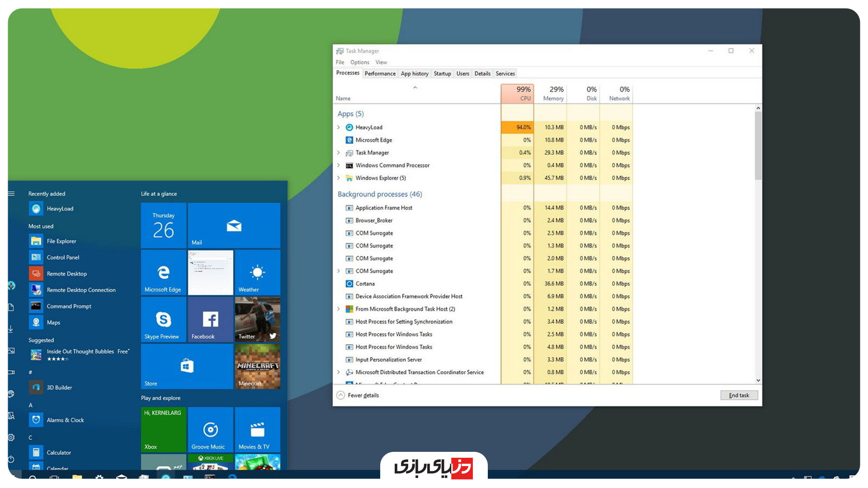Viewport: 868px width, 488px height.
Task: Sort by the CPU column header
Action: (518, 94)
